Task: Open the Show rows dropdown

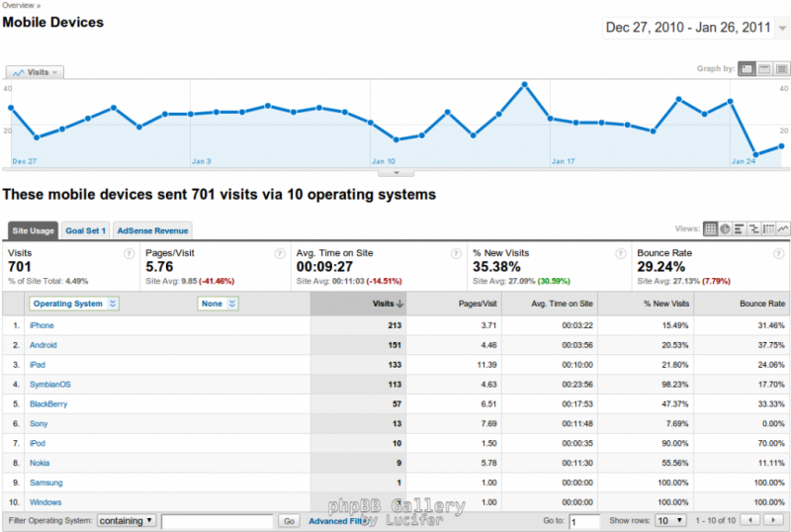Action: pos(671,520)
